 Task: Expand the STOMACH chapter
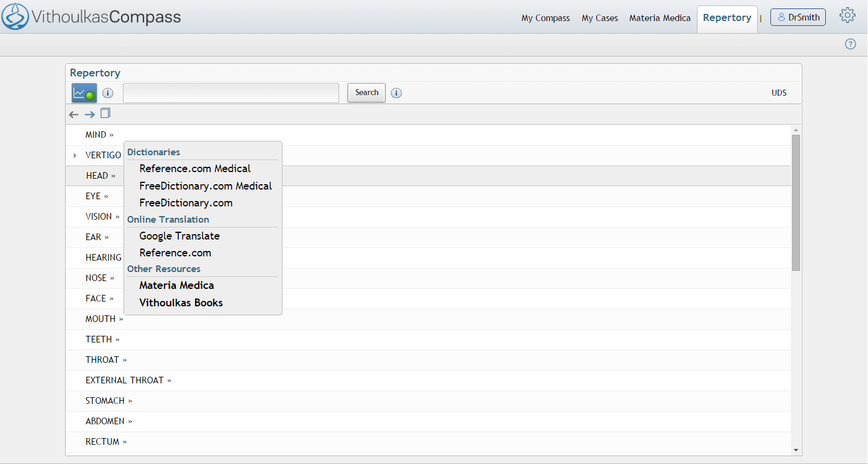click(108, 401)
